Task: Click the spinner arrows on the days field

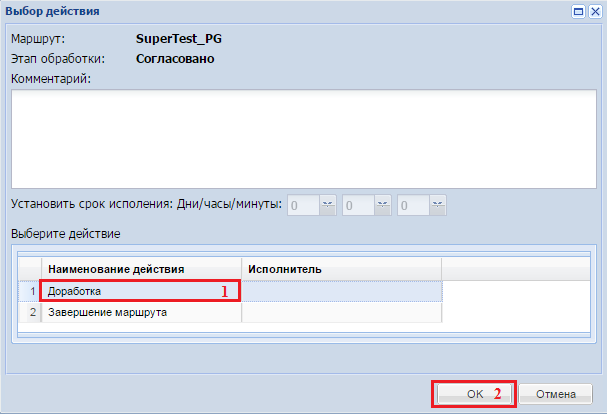Action: [x=328, y=205]
